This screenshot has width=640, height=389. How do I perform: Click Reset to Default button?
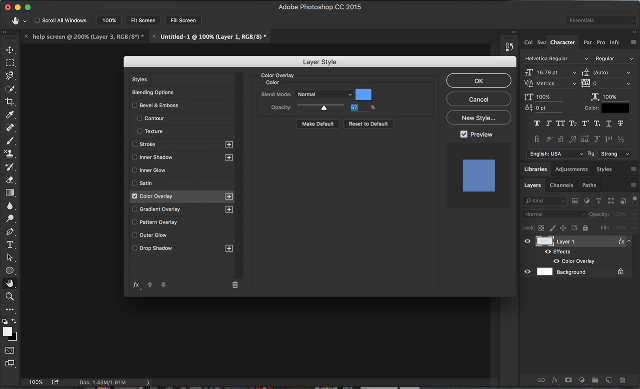(x=368, y=124)
